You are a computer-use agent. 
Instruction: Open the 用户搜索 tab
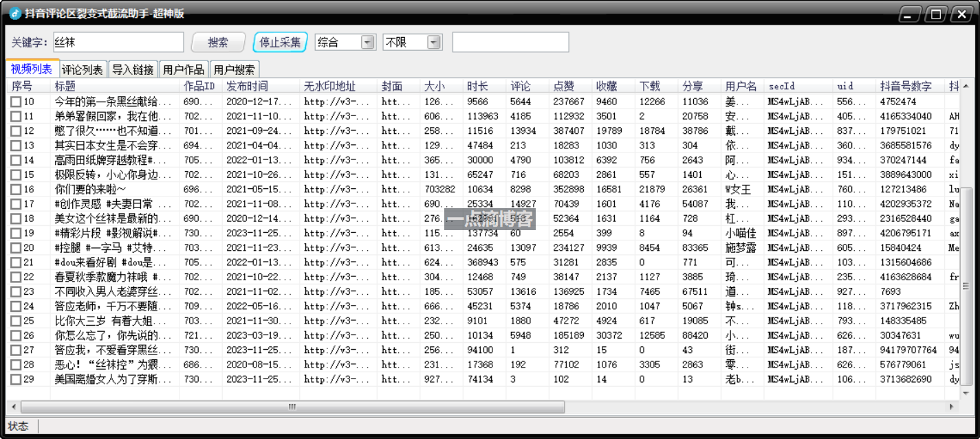point(234,69)
